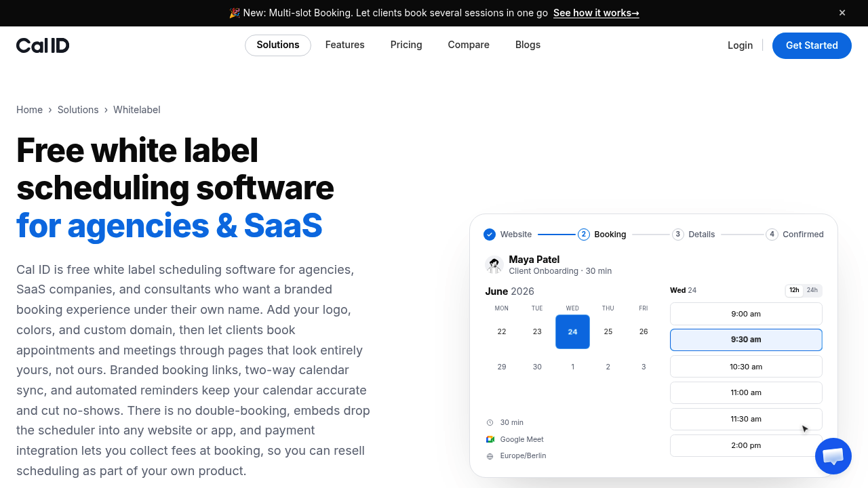Open the Solutions nav menu
This screenshot has height=488, width=868.
[278, 45]
